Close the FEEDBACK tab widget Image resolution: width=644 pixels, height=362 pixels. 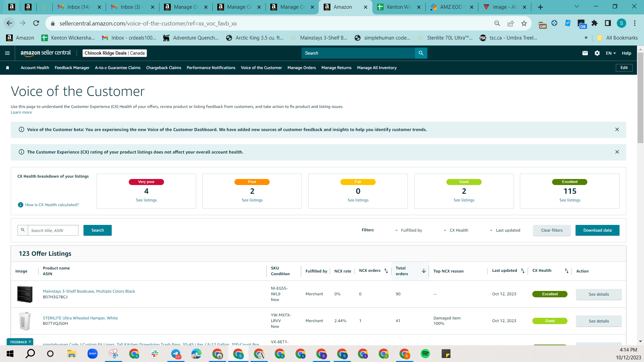30,342
